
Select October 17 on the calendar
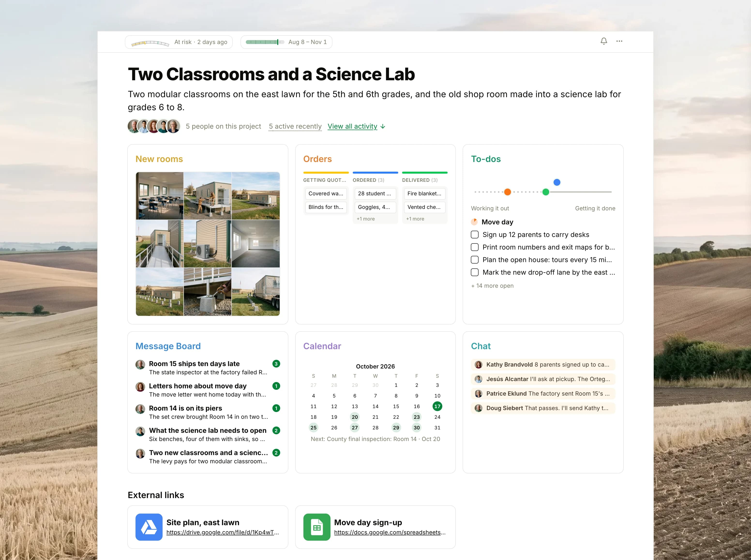coord(437,406)
